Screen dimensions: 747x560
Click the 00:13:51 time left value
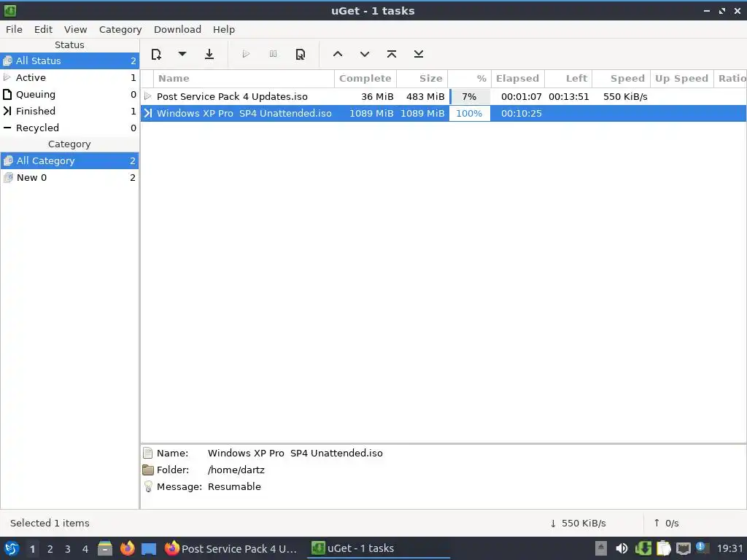[x=569, y=97]
